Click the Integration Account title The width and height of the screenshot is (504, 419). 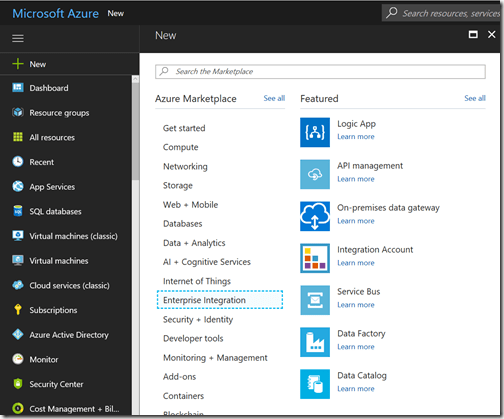pos(375,250)
